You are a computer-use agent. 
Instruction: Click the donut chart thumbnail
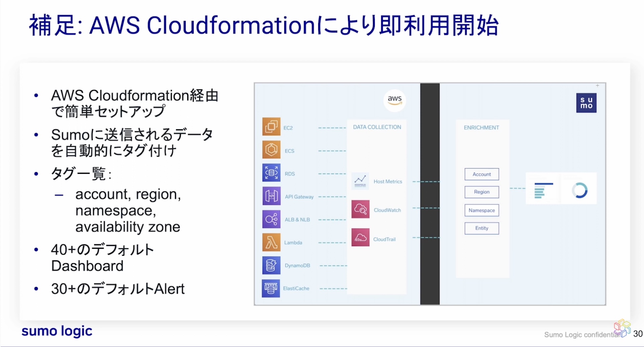[580, 191]
